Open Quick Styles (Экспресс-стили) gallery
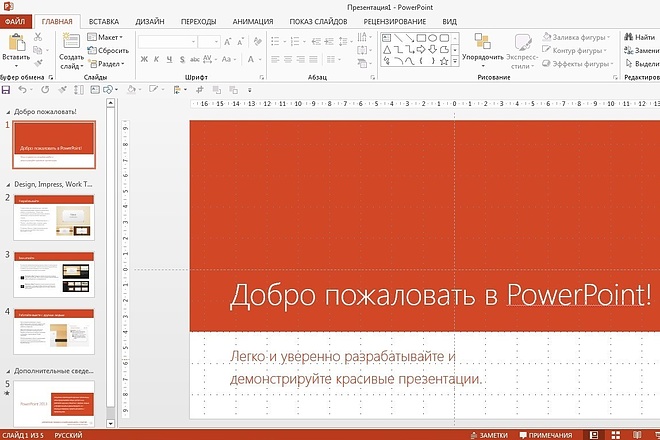 tap(522, 51)
